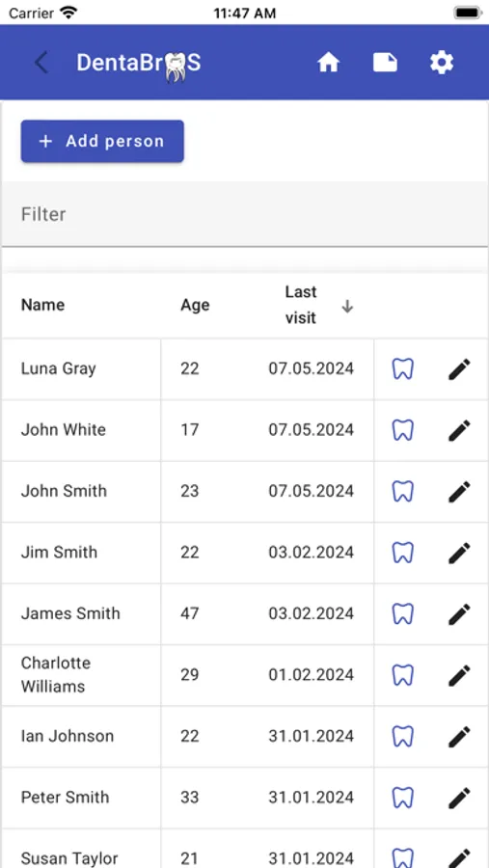Select the name John Smith
The width and height of the screenshot is (489, 868).
pos(64,491)
